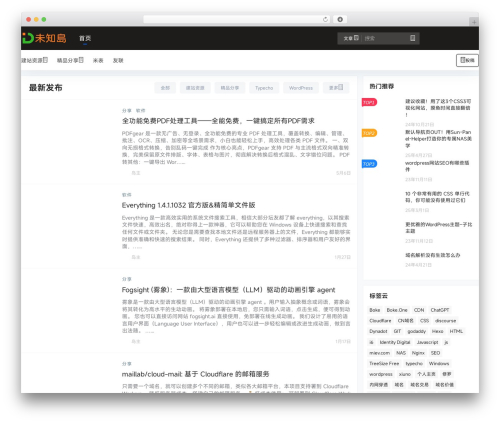This screenshot has width=500, height=423.
Task: Click 分享 tag above Fogsight article
Action: tap(127, 279)
